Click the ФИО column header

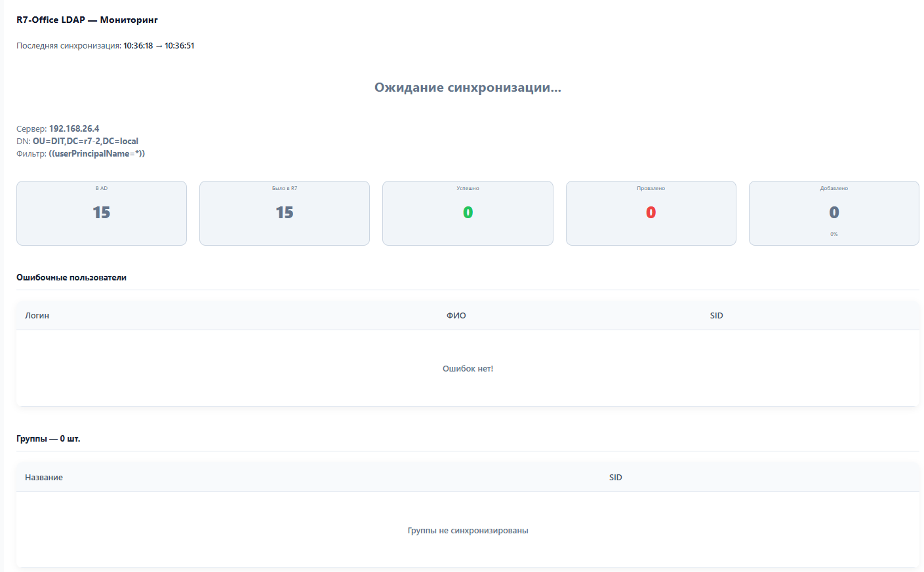click(x=456, y=316)
